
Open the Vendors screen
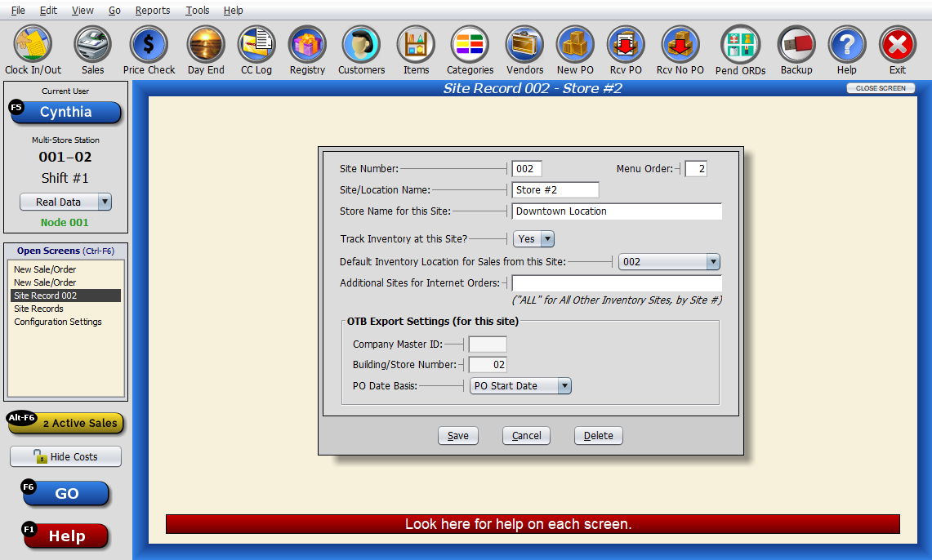point(525,50)
